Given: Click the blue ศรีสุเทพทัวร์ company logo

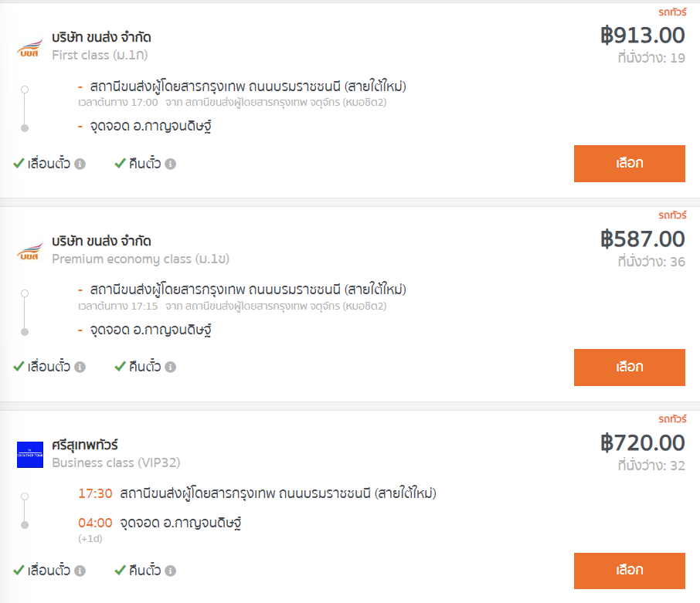Looking at the screenshot, I should click(30, 455).
